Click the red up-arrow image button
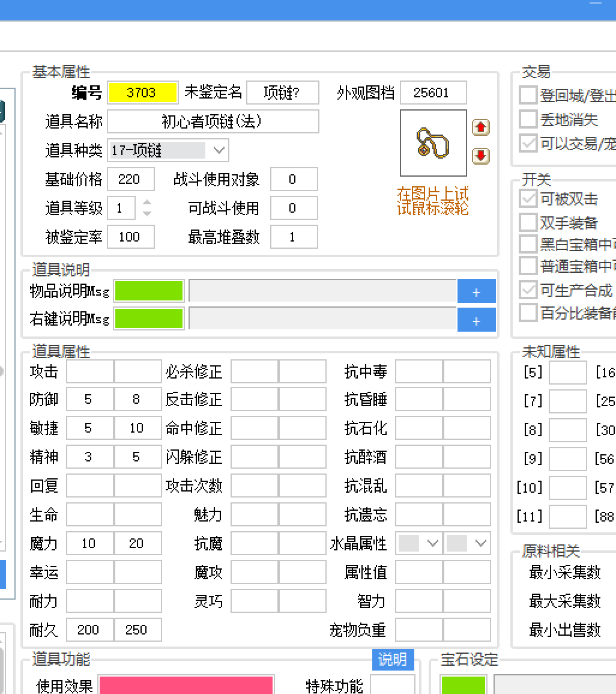616x694 pixels. click(x=481, y=127)
